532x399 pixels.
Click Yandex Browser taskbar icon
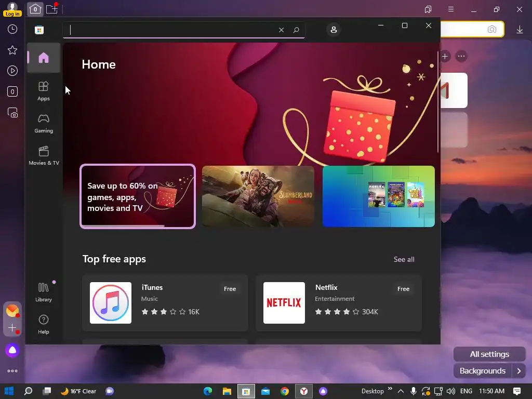303,391
